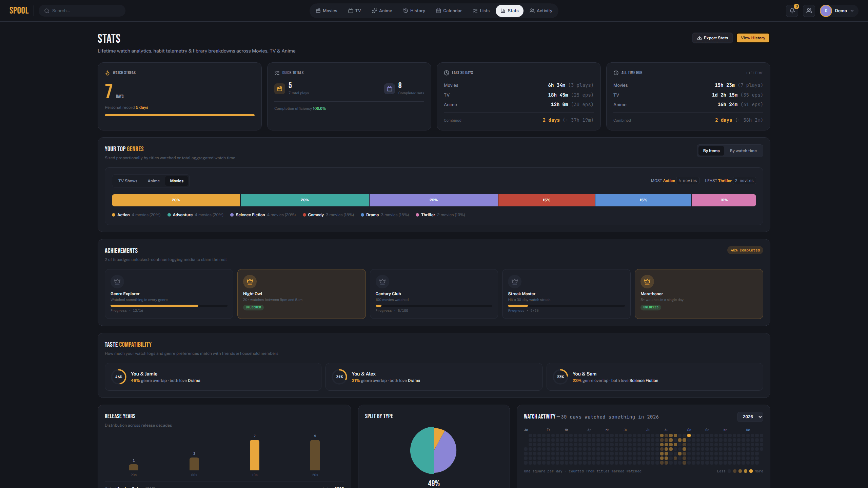Open the Calendar nav tab
868x488 pixels.
pos(449,11)
